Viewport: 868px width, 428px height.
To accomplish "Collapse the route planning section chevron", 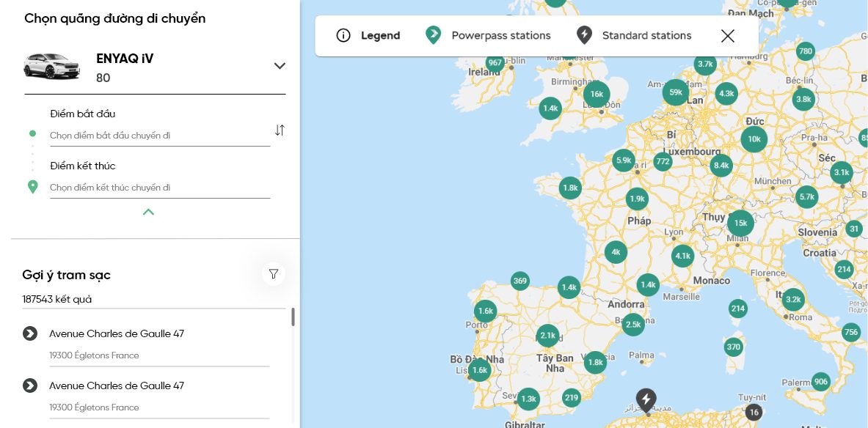I will pyautogui.click(x=148, y=213).
